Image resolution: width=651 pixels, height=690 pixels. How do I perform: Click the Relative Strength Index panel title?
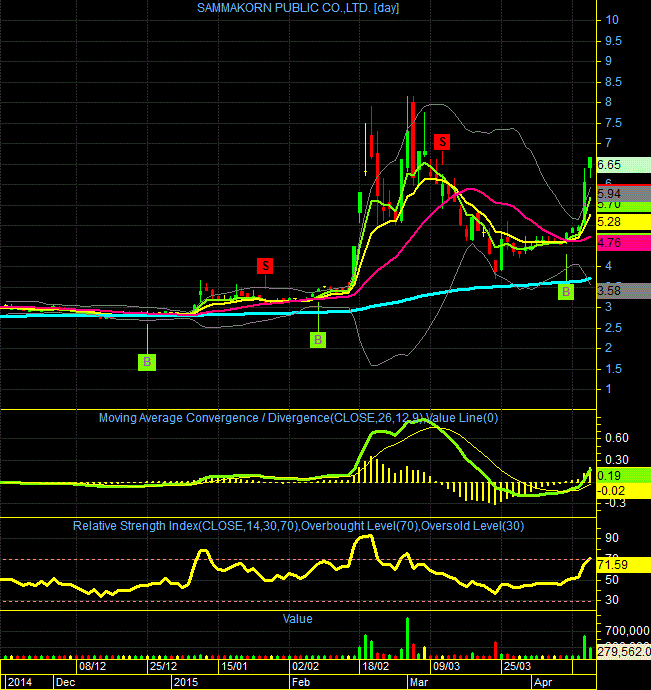tap(298, 526)
